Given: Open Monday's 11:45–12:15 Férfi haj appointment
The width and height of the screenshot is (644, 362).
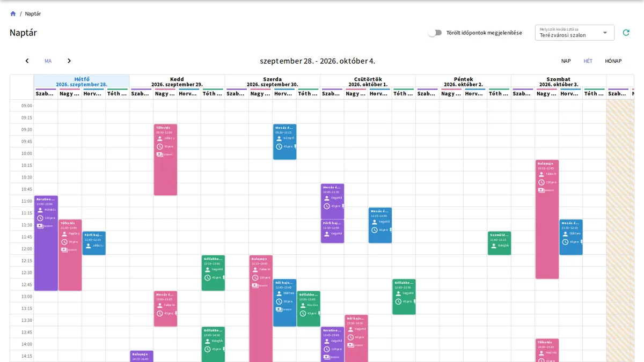Looking at the screenshot, I should (94, 243).
